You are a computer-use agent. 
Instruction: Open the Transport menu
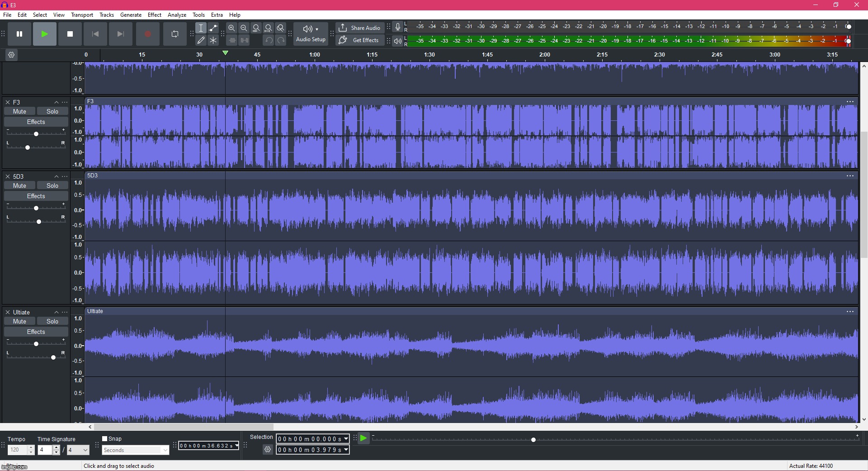82,15
